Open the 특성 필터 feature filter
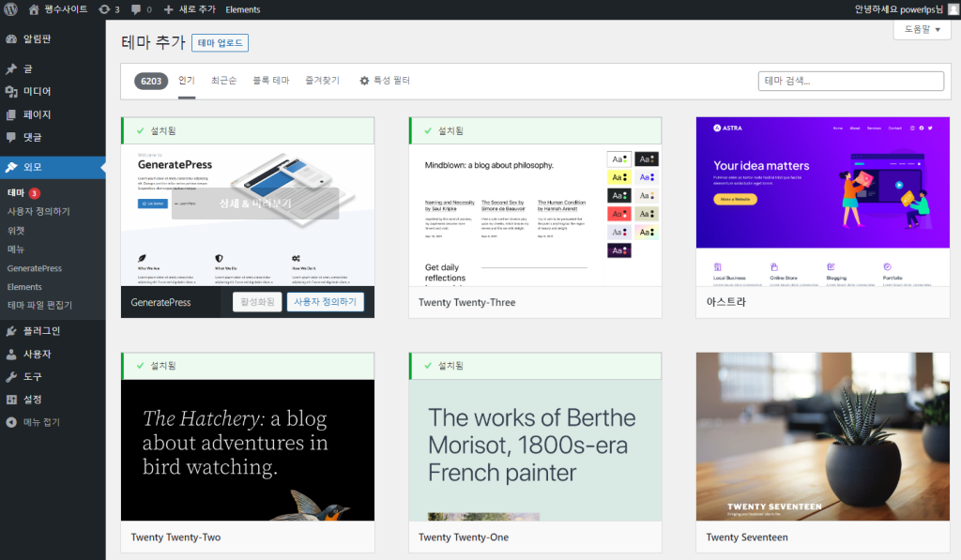The height and width of the screenshot is (560, 961). 384,81
